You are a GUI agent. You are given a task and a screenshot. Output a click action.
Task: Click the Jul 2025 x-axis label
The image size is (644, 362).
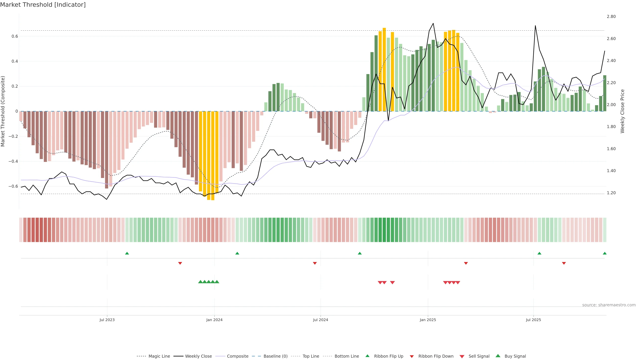click(533, 320)
